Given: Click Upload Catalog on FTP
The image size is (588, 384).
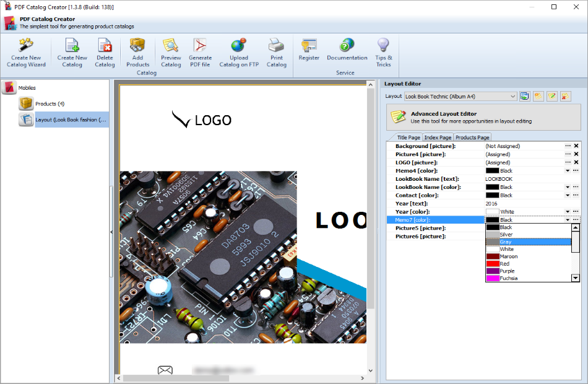Looking at the screenshot, I should click(x=239, y=53).
